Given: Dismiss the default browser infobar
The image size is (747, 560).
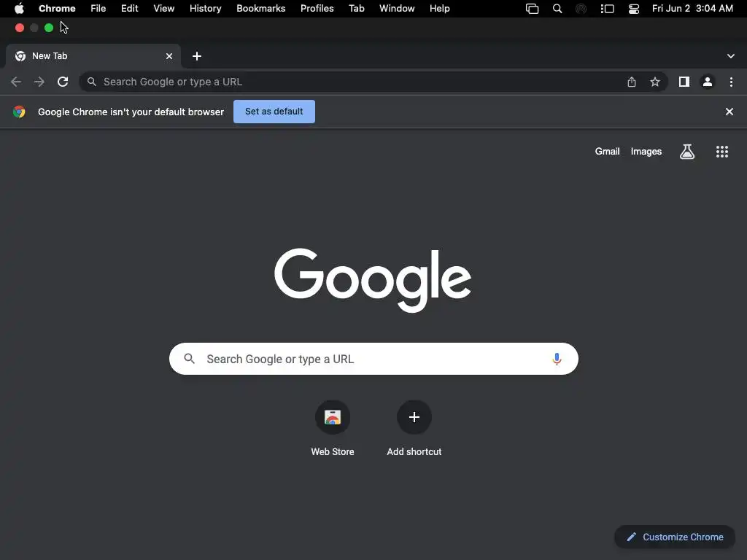Looking at the screenshot, I should click(729, 112).
